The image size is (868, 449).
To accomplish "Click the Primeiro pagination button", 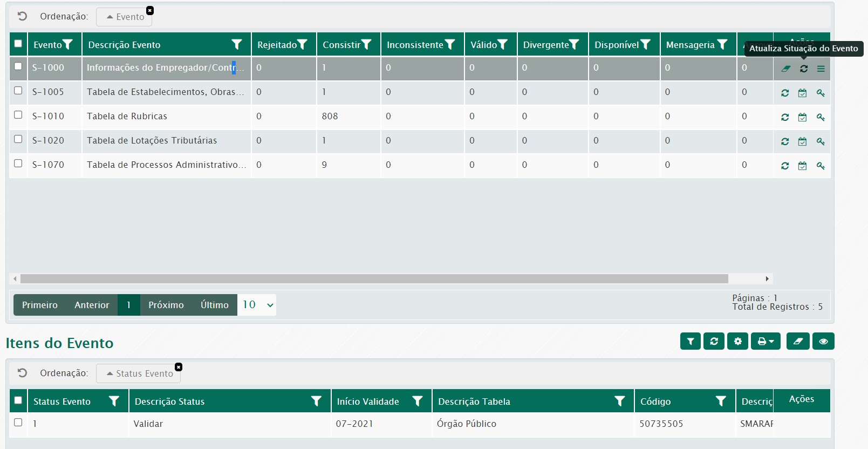I will tap(40, 305).
